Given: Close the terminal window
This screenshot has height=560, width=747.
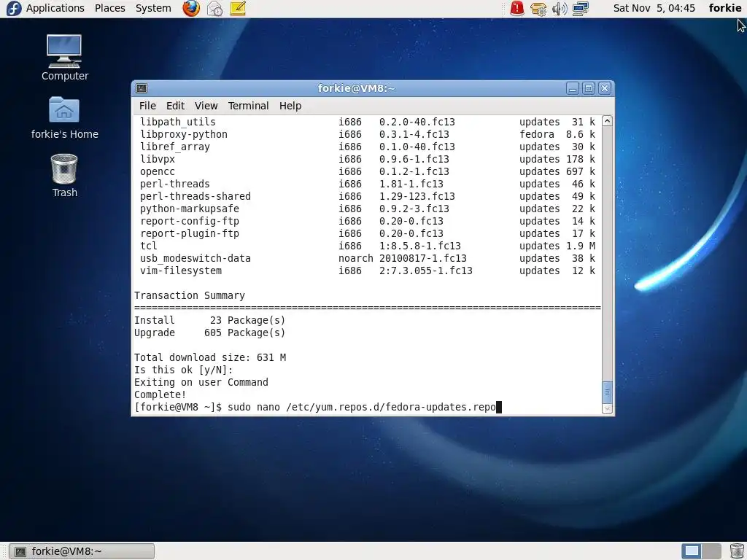Looking at the screenshot, I should 605,88.
